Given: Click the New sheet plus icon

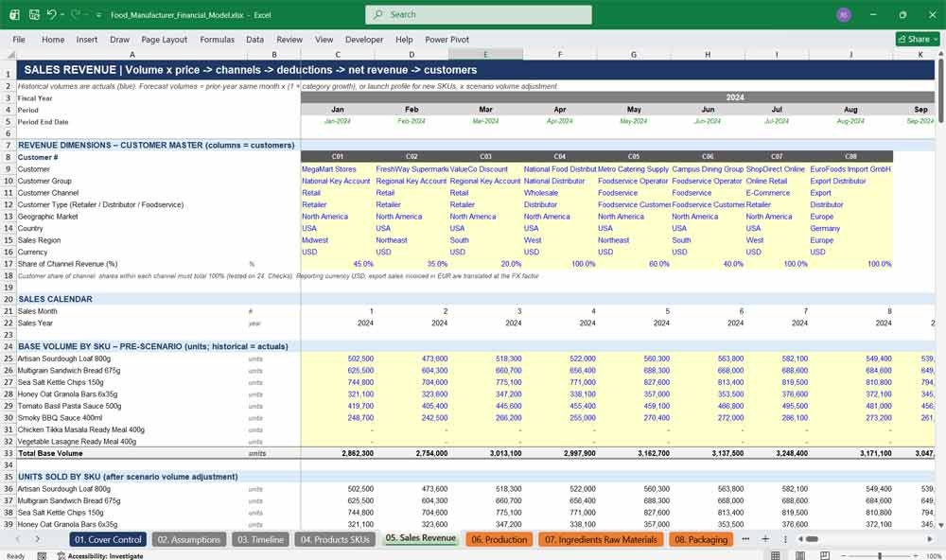Looking at the screenshot, I should 765,539.
